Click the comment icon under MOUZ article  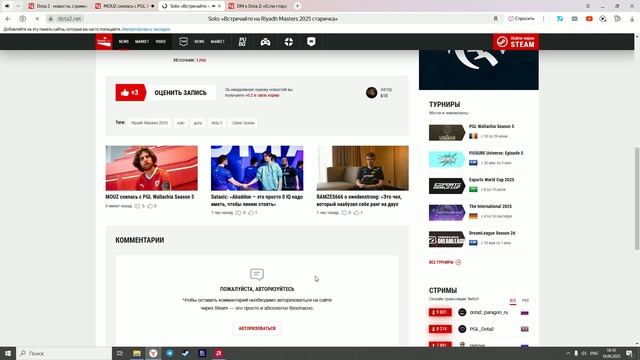coord(137,206)
